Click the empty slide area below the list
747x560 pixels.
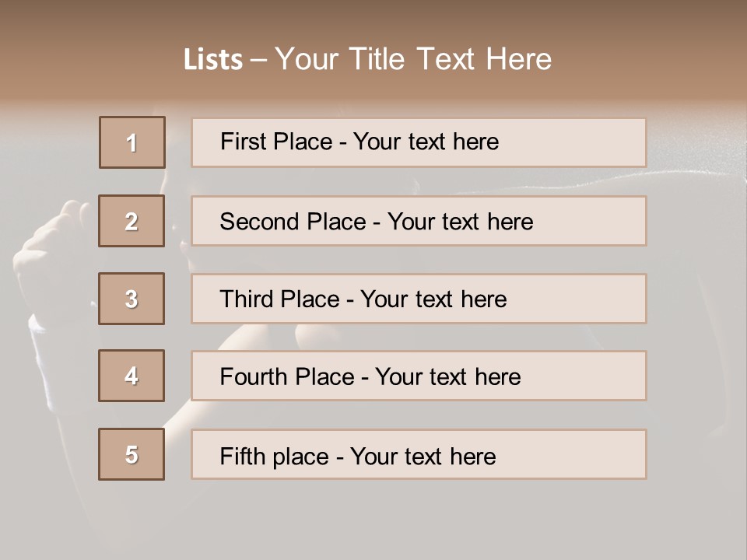[373, 521]
